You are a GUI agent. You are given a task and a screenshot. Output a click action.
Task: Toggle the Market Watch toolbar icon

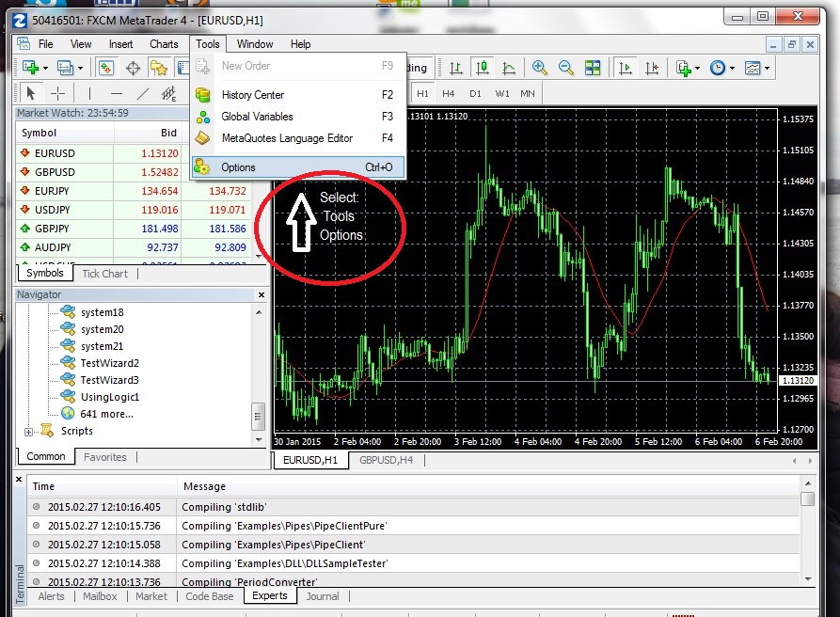(106, 68)
